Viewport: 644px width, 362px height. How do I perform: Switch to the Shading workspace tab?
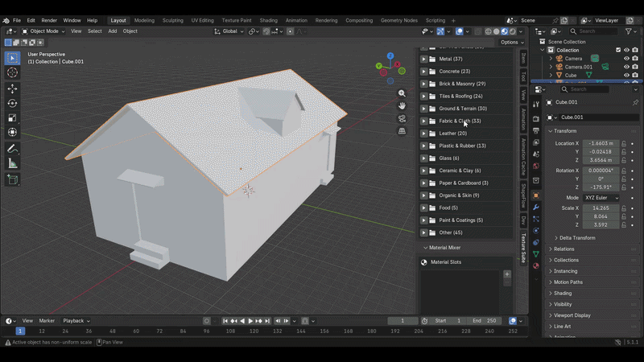[269, 21]
